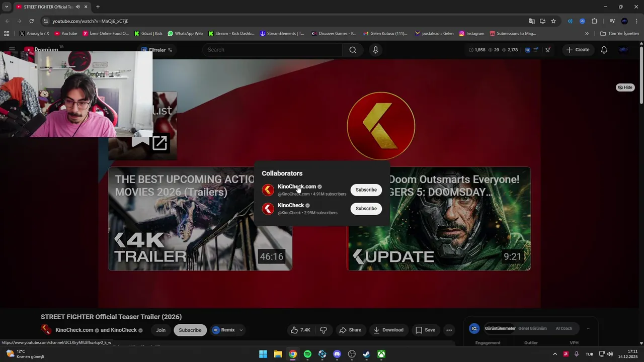This screenshot has width=644, height=362.
Task: Open Spotify from the taskbar
Action: coord(307,354)
